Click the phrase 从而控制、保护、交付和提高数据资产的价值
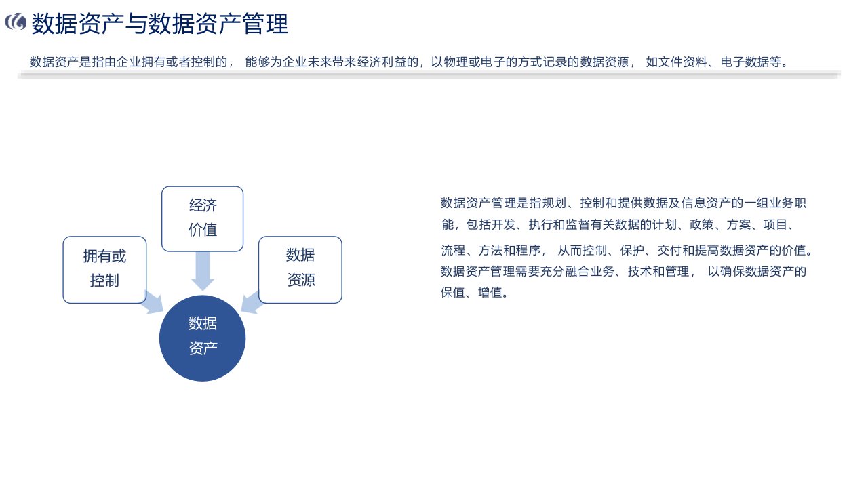Screen dimensions: 868x488 pyautogui.click(x=685, y=250)
